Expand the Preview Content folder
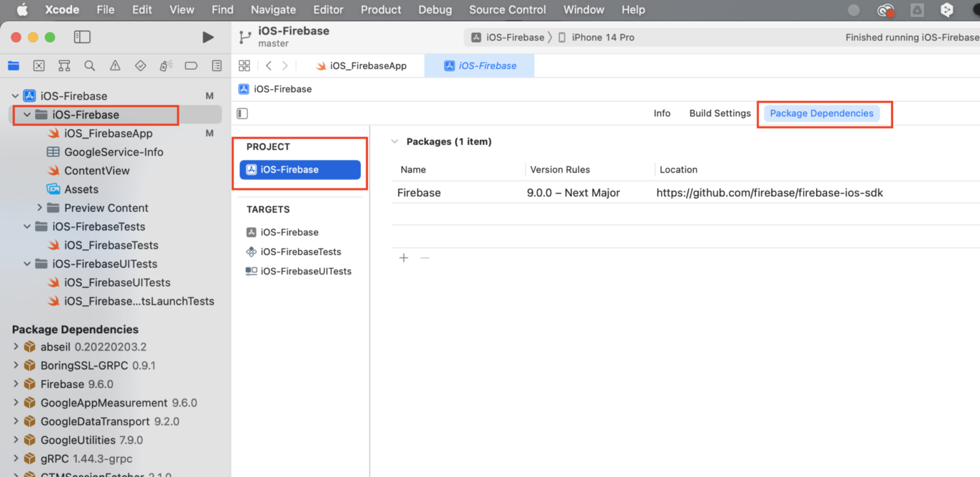 (40, 208)
